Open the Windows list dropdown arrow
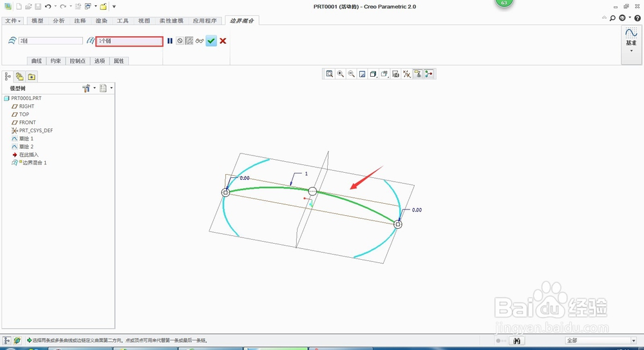The height and width of the screenshot is (350, 644). (x=96, y=6)
